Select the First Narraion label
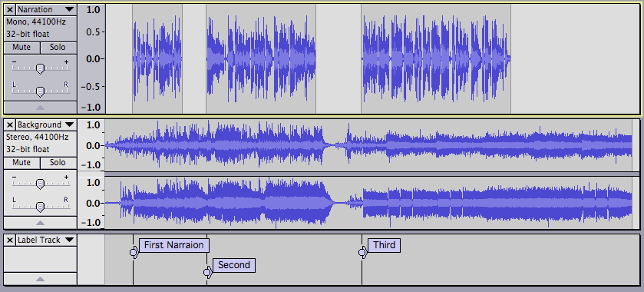The width and height of the screenshot is (644, 292). pos(174,245)
